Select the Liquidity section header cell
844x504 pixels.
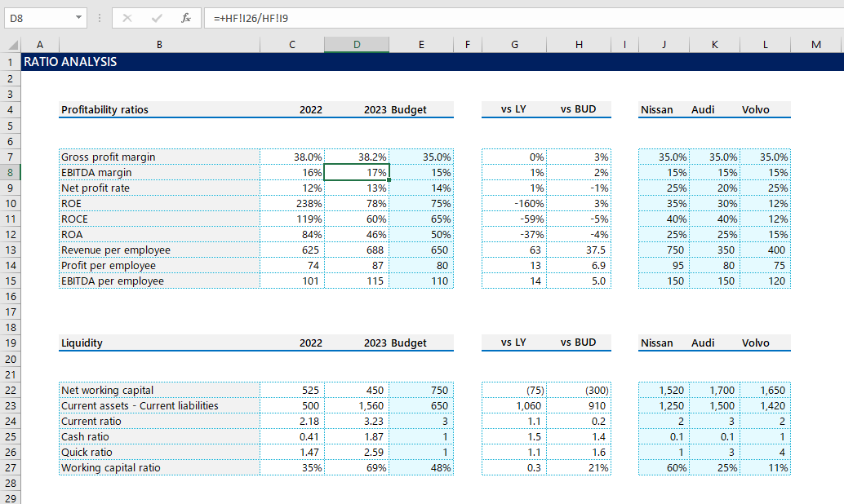click(159, 343)
